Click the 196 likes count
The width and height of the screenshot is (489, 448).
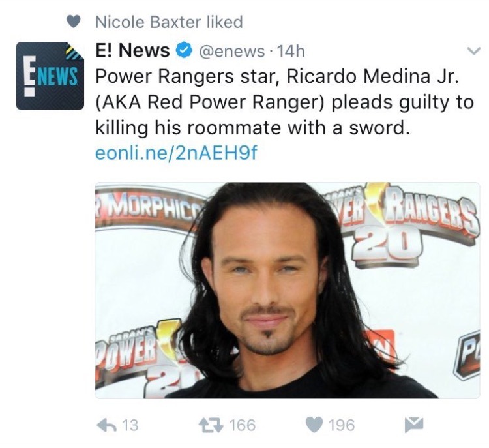tap(342, 425)
